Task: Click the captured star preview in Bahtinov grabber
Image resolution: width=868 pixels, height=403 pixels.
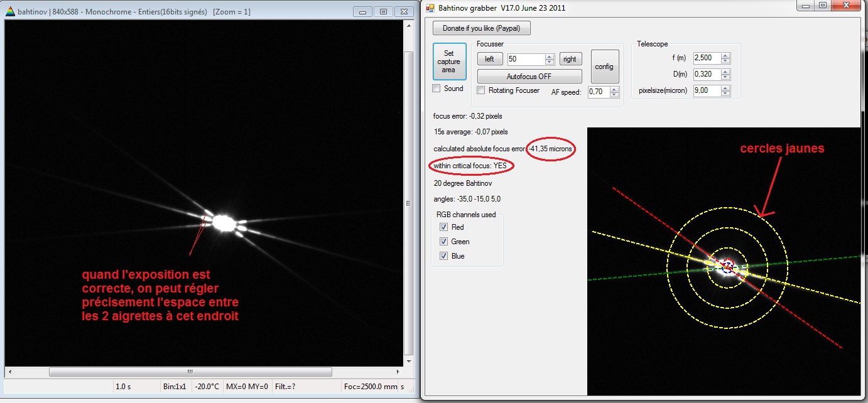Action: pos(724,261)
